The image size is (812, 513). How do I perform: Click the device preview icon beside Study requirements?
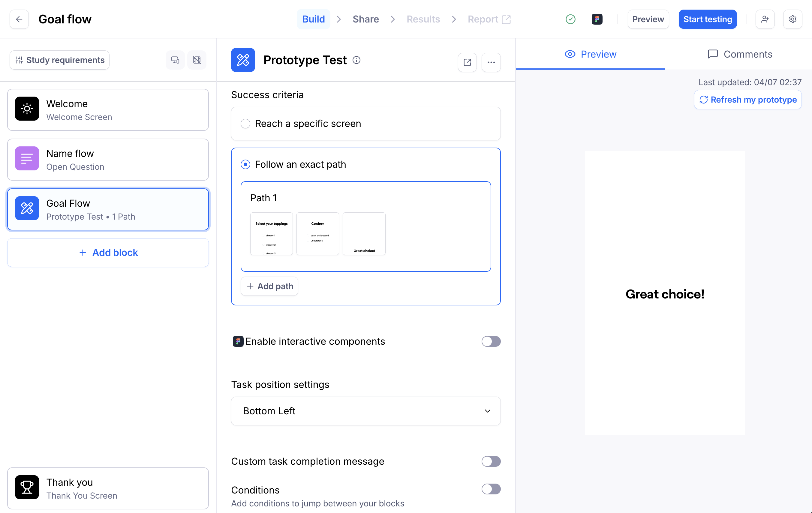pos(175,60)
